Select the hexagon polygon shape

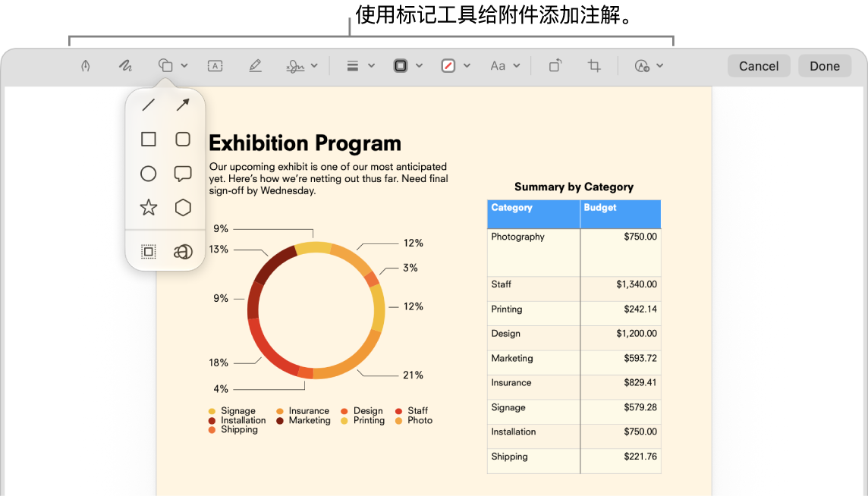[x=183, y=208]
